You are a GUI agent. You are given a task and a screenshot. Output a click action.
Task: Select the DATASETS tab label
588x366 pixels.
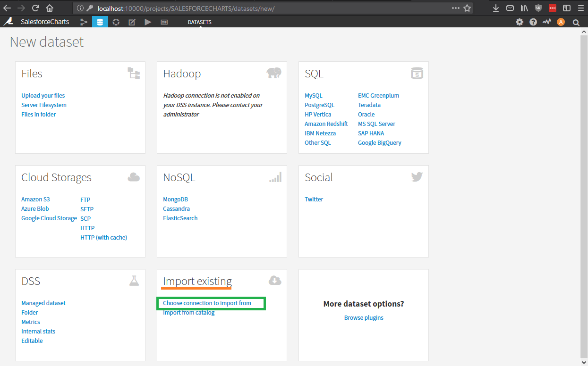pyautogui.click(x=199, y=22)
